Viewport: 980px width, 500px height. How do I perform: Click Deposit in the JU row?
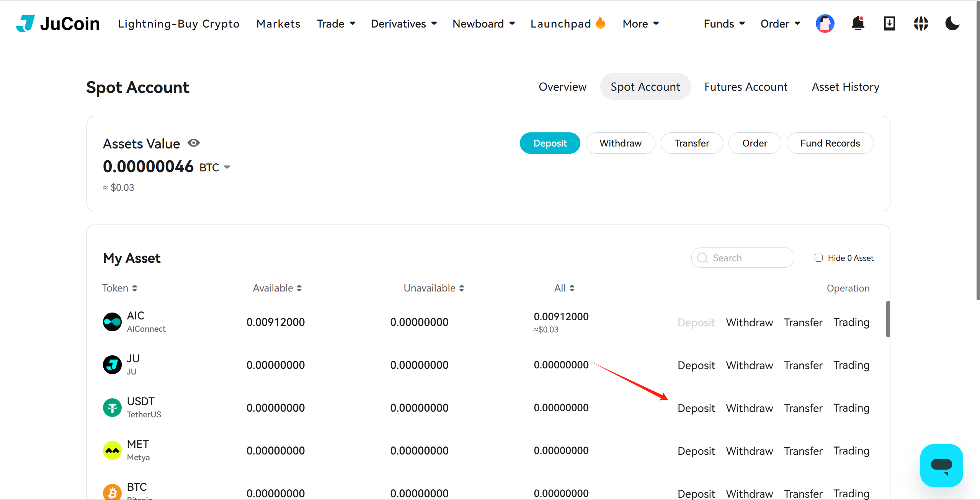[696, 365]
